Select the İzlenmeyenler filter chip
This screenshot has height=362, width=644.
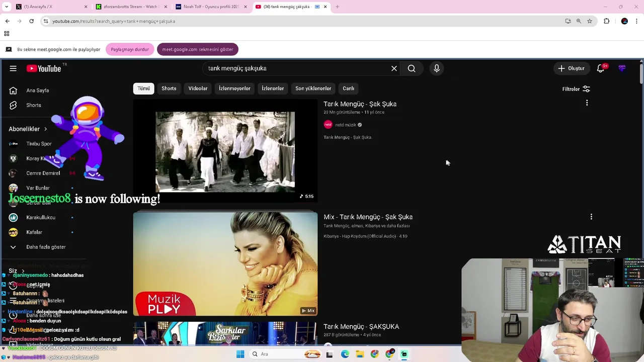coord(234,88)
